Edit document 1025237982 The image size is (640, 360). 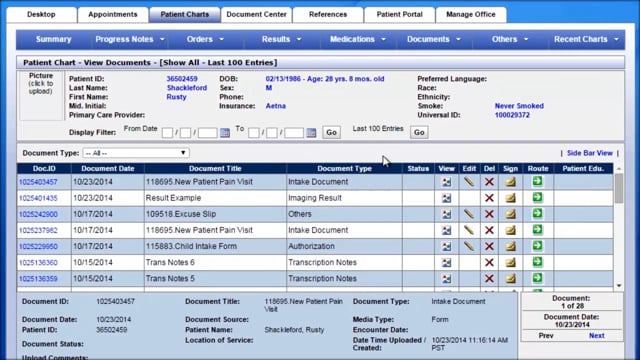tap(469, 230)
